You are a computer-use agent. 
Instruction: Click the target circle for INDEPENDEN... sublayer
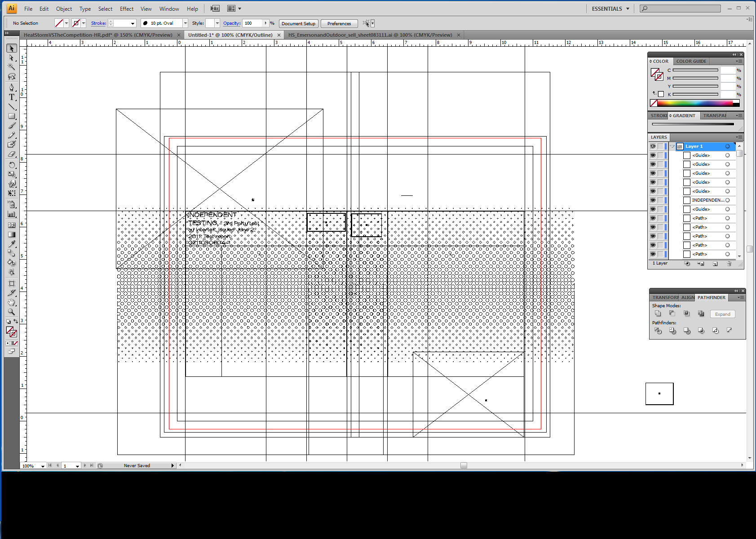(x=727, y=200)
